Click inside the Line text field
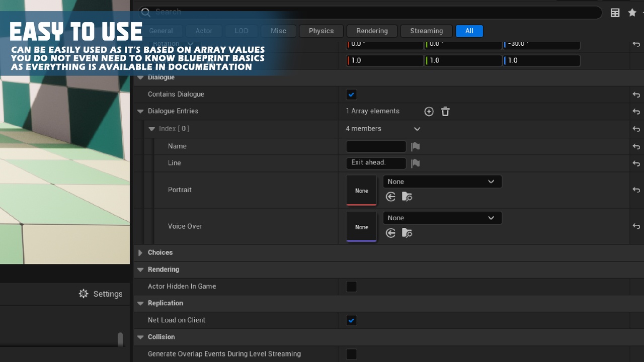The image size is (644, 362). point(375,163)
